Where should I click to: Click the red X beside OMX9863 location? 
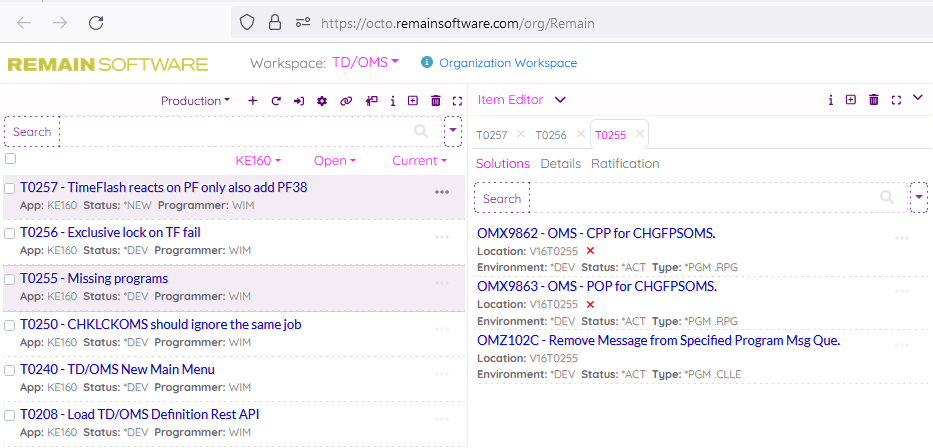tap(590, 305)
